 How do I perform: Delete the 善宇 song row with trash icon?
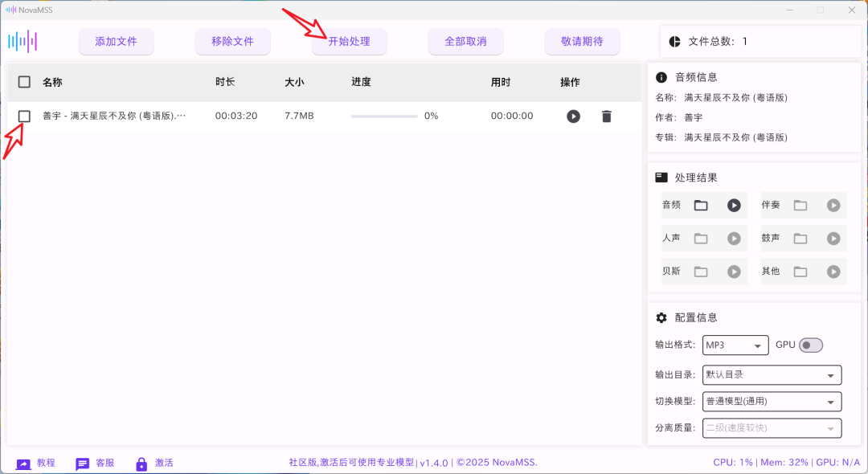607,116
